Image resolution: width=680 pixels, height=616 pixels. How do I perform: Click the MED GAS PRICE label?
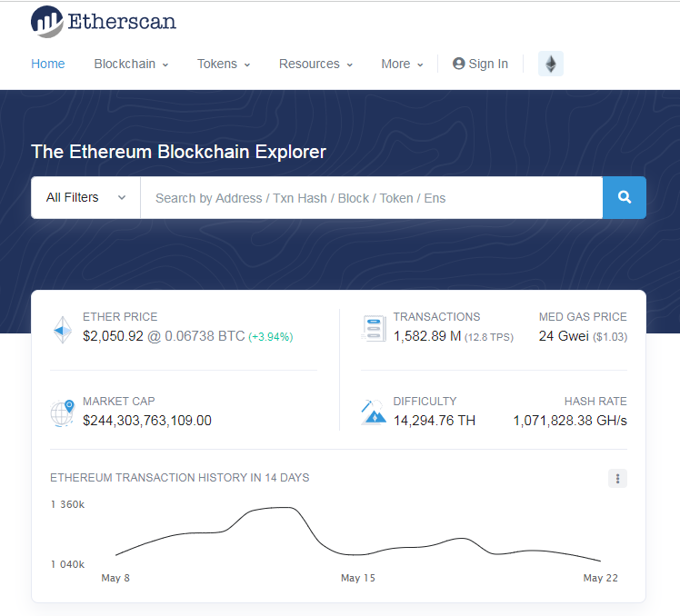point(583,317)
